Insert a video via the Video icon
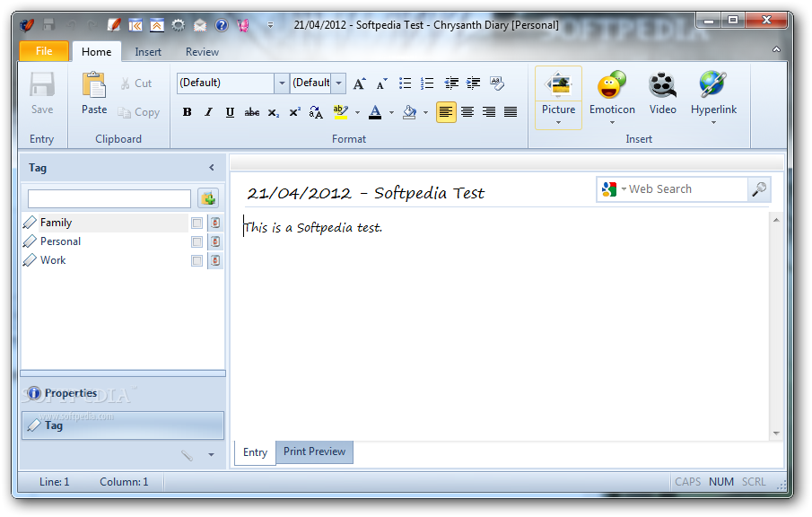The width and height of the screenshot is (812, 517). click(x=663, y=85)
